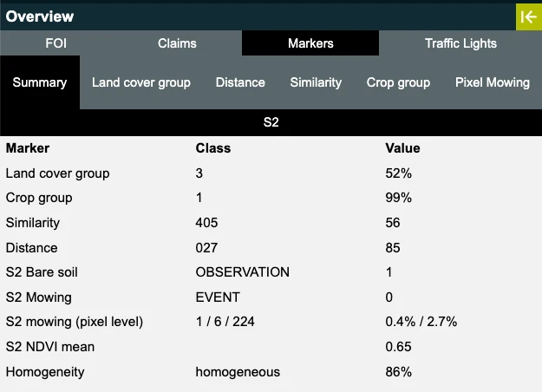Open the Crop group sub-tab
This screenshot has width=542, height=392.
398,82
